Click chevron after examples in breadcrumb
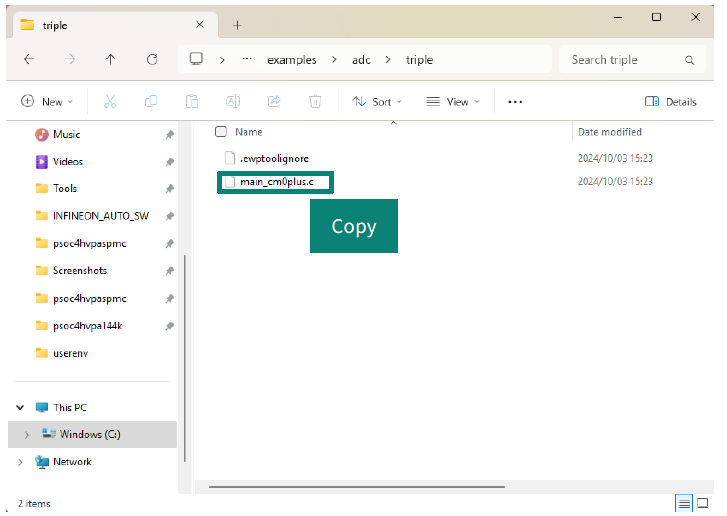The width and height of the screenshot is (727, 516). pos(334,60)
